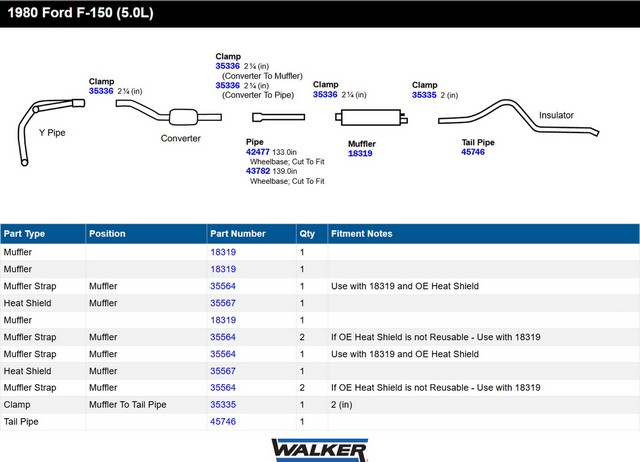Click the Fitment Notes column header

361,234
